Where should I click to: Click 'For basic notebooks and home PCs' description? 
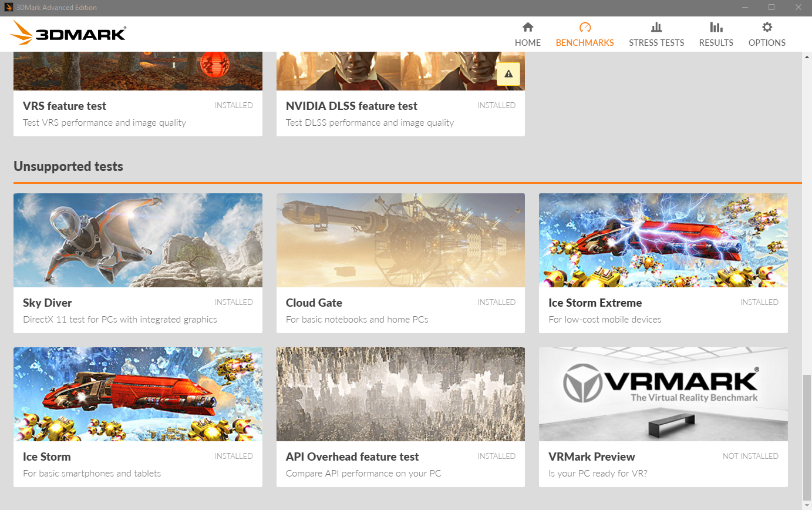(357, 320)
